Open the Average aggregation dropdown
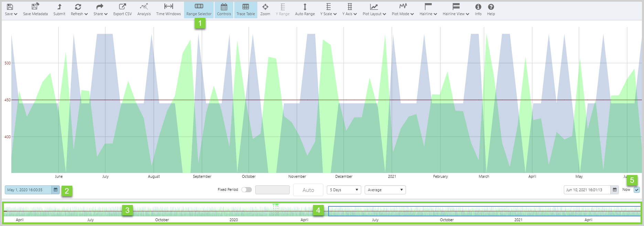Image resolution: width=644 pixels, height=226 pixels. click(x=385, y=190)
